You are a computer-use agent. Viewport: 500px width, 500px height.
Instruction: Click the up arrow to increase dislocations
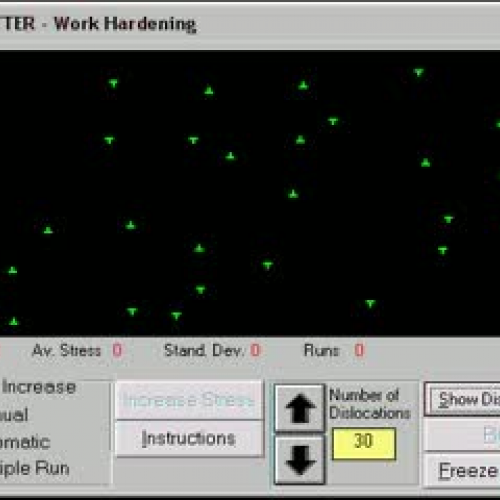(299, 408)
